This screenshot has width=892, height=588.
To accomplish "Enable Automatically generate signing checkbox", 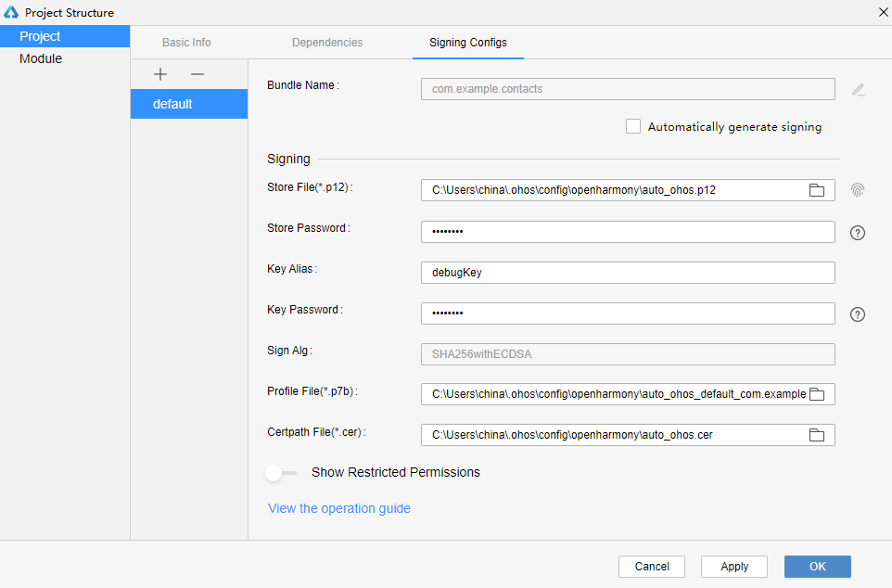I will [x=633, y=126].
